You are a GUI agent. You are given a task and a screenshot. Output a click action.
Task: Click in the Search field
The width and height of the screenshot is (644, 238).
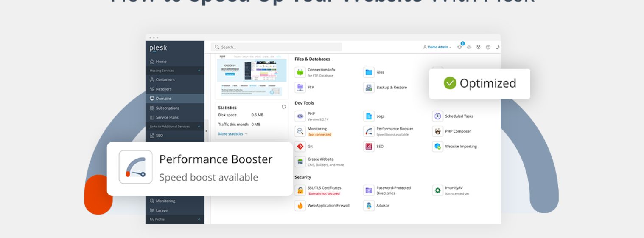coord(276,47)
